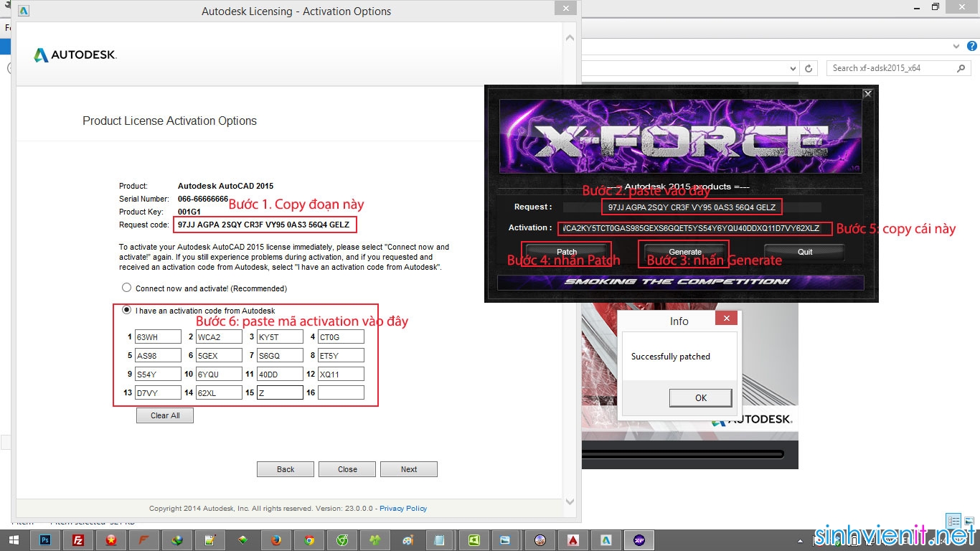Image resolution: width=980 pixels, height=551 pixels.
Task: Click the Clear All button
Action: point(165,415)
